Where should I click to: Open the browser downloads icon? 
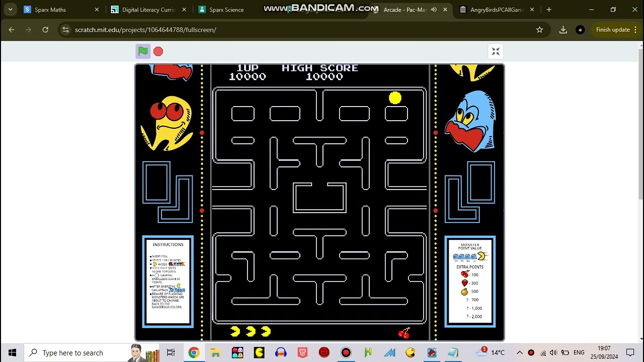[563, 30]
